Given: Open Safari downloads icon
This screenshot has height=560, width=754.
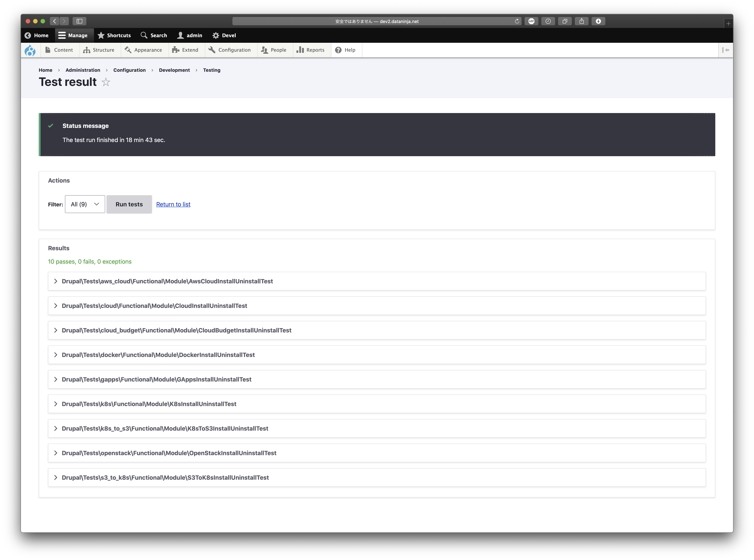Looking at the screenshot, I should point(598,21).
